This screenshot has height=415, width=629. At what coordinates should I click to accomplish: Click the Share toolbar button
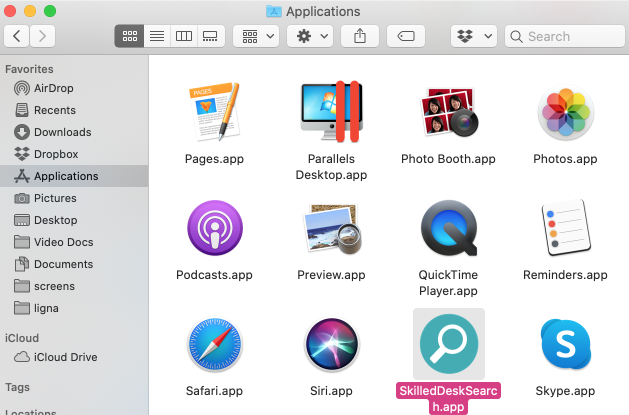[x=360, y=36]
